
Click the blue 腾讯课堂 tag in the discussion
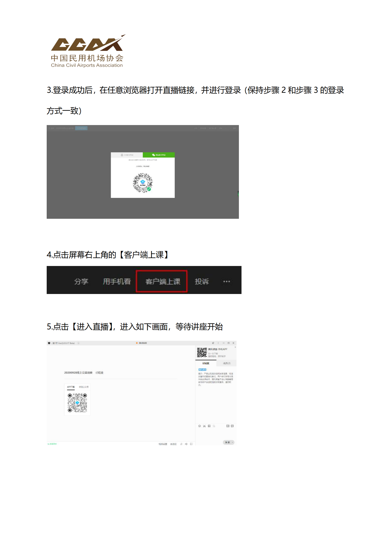[x=202, y=370]
